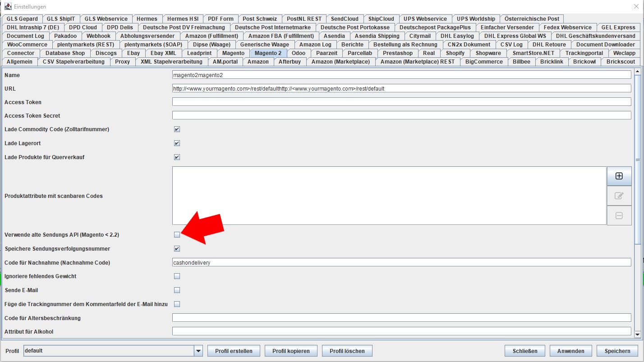The image size is (644, 362).
Task: Select the Hermes HSI tab
Action: [x=183, y=19]
